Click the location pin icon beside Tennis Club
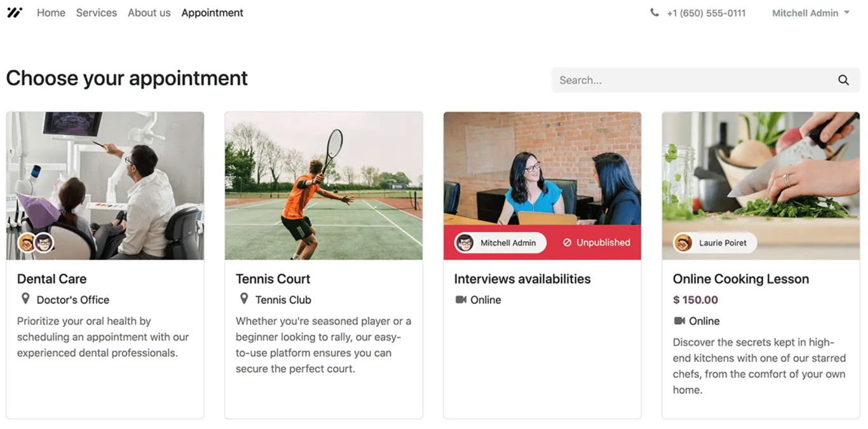The width and height of the screenshot is (868, 429). click(244, 299)
